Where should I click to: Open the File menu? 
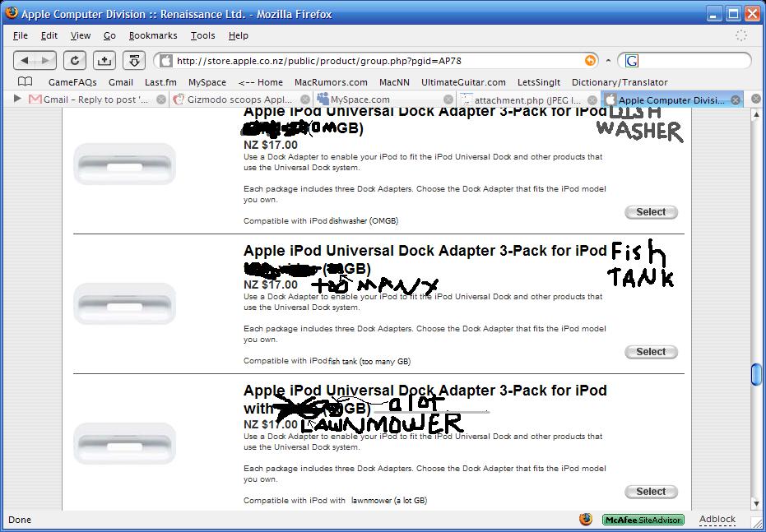coord(20,35)
